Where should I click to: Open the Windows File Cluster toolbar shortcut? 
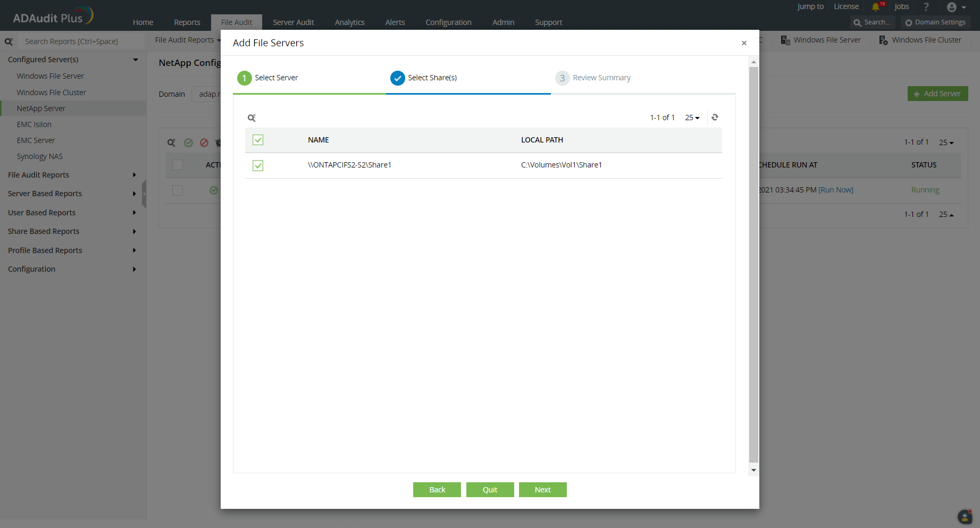pyautogui.click(x=920, y=40)
